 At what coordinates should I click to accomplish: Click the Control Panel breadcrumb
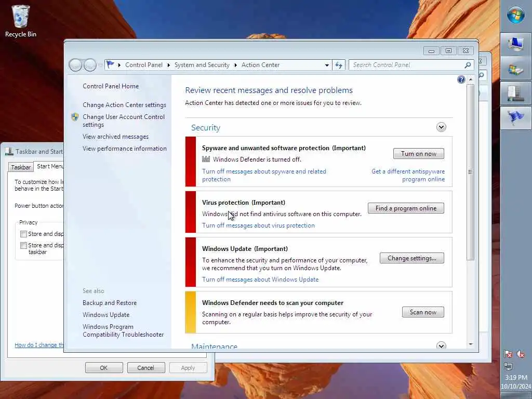coord(144,65)
